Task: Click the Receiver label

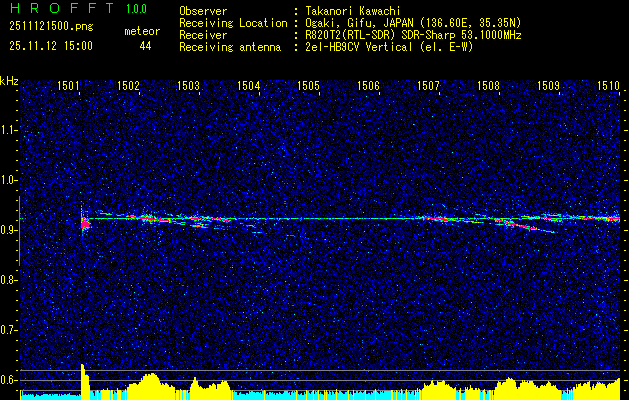Action: tap(203, 35)
